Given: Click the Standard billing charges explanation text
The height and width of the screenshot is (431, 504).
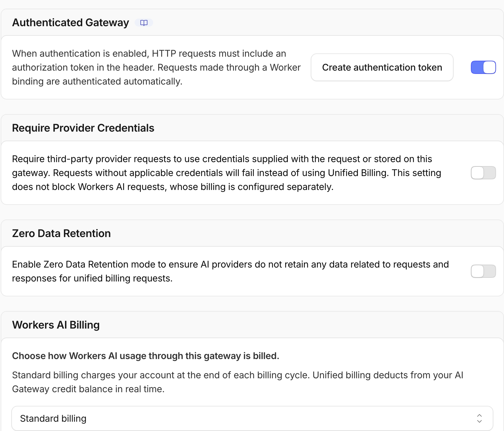Looking at the screenshot, I should pyautogui.click(x=237, y=382).
